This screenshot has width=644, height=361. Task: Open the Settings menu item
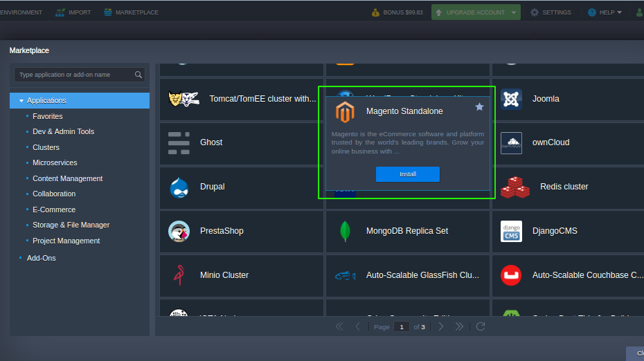click(551, 12)
